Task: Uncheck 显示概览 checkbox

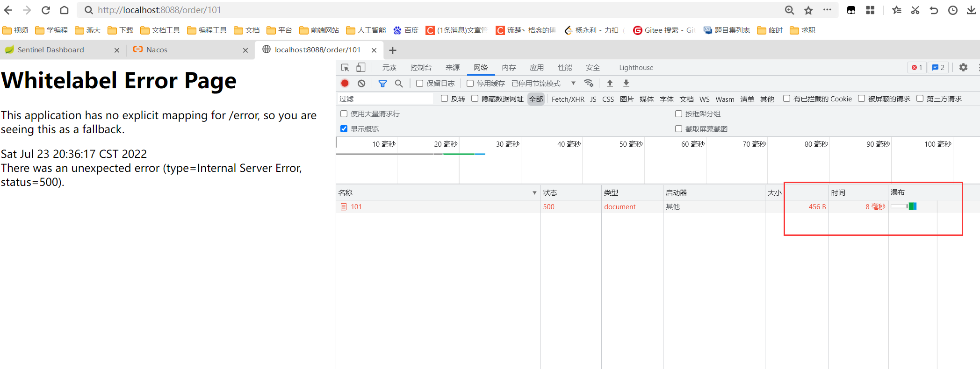Action: (344, 128)
